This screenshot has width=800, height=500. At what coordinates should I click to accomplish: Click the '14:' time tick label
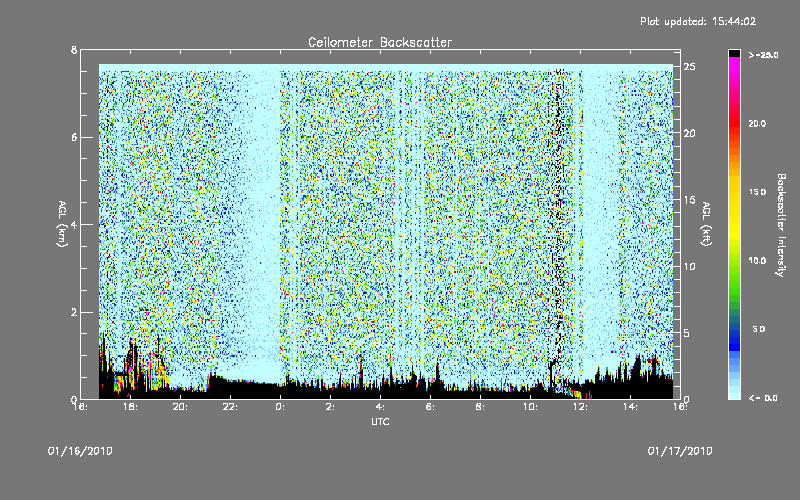(x=630, y=407)
